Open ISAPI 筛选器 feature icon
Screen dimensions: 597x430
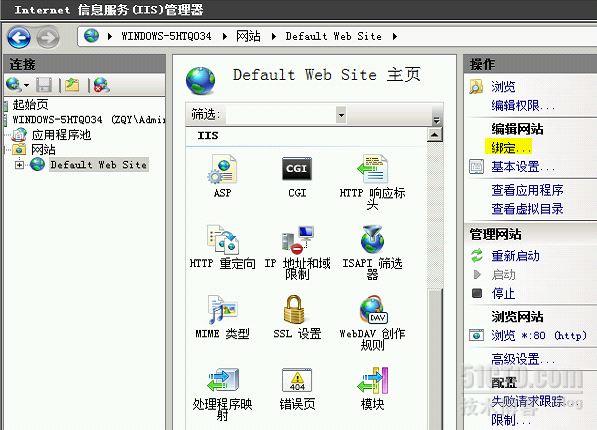(x=372, y=239)
